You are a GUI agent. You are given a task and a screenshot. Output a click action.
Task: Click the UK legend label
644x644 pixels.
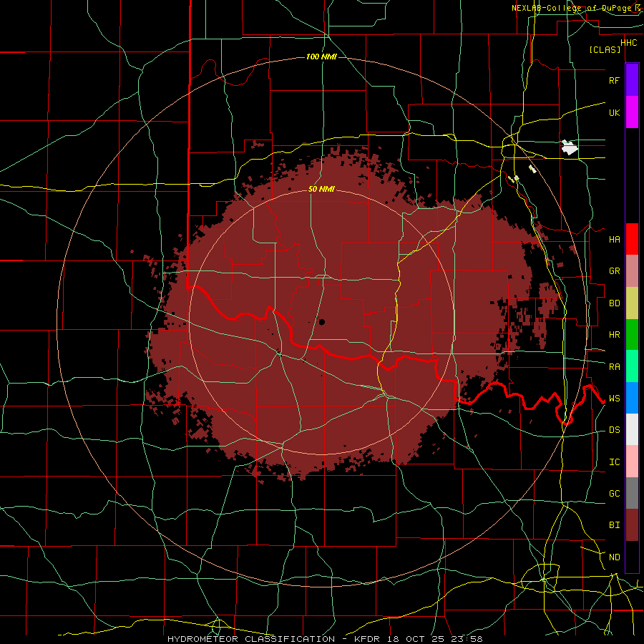pos(614,112)
